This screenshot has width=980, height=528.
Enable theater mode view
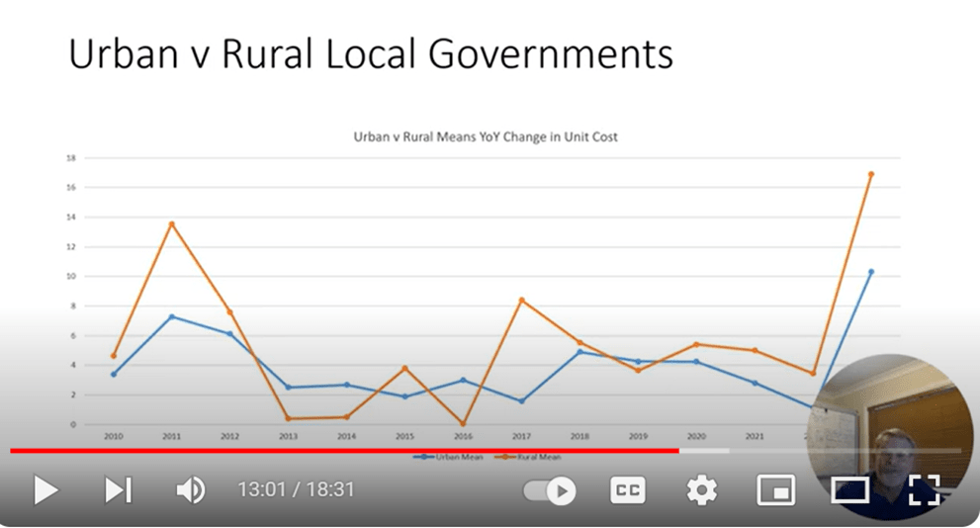tap(849, 489)
